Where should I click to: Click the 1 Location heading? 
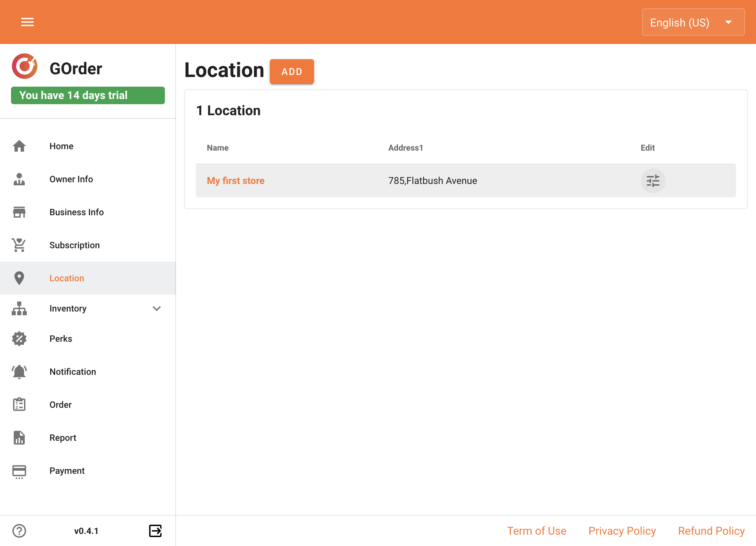coord(228,110)
